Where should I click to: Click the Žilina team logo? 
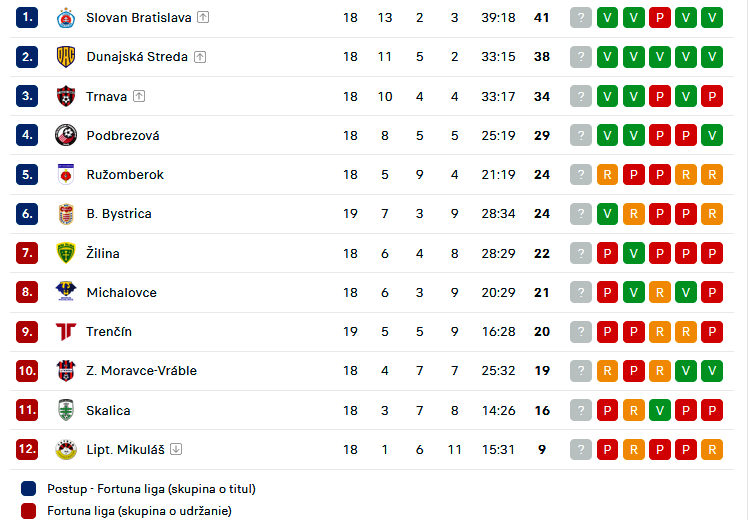point(66,253)
